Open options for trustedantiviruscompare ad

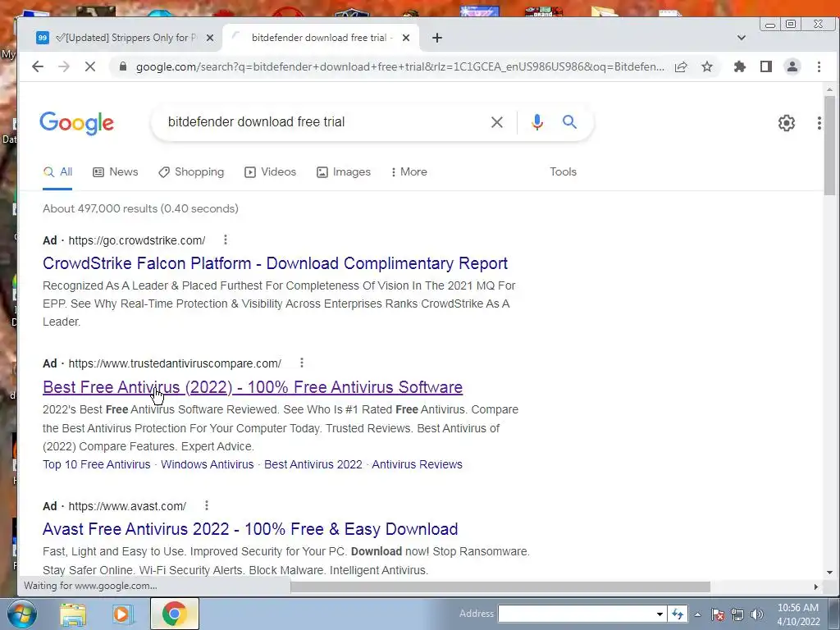coord(302,363)
